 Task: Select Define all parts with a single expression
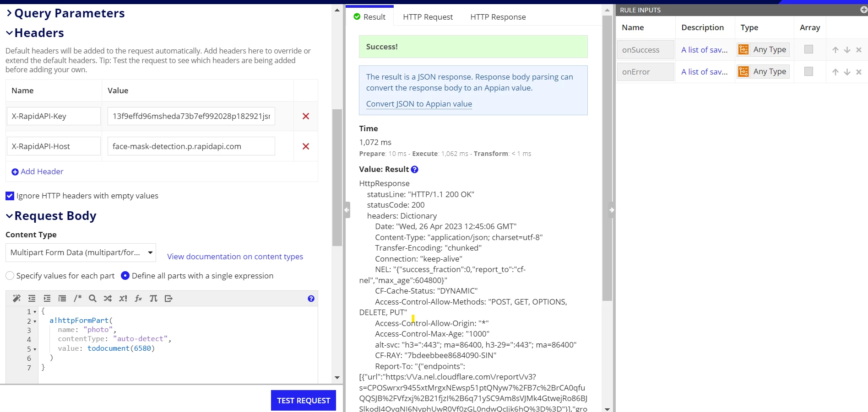[125, 276]
